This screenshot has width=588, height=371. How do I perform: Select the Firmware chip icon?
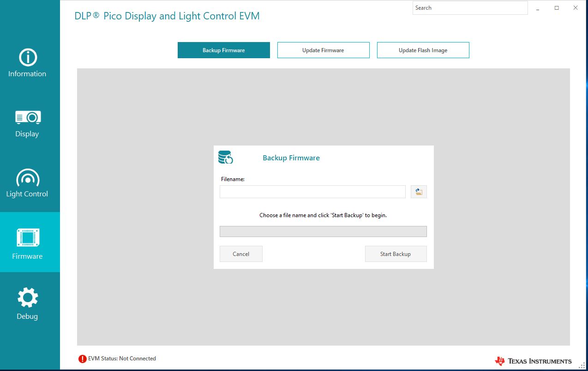coord(28,237)
